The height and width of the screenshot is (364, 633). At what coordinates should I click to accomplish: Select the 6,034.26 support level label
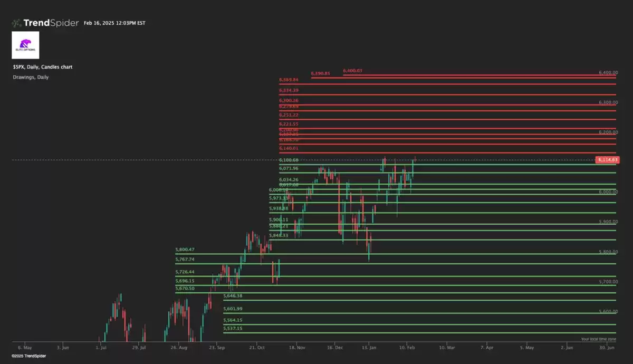click(289, 179)
